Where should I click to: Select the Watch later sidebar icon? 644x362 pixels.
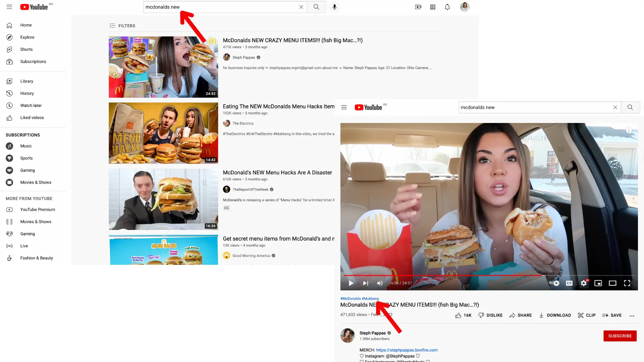(x=9, y=105)
